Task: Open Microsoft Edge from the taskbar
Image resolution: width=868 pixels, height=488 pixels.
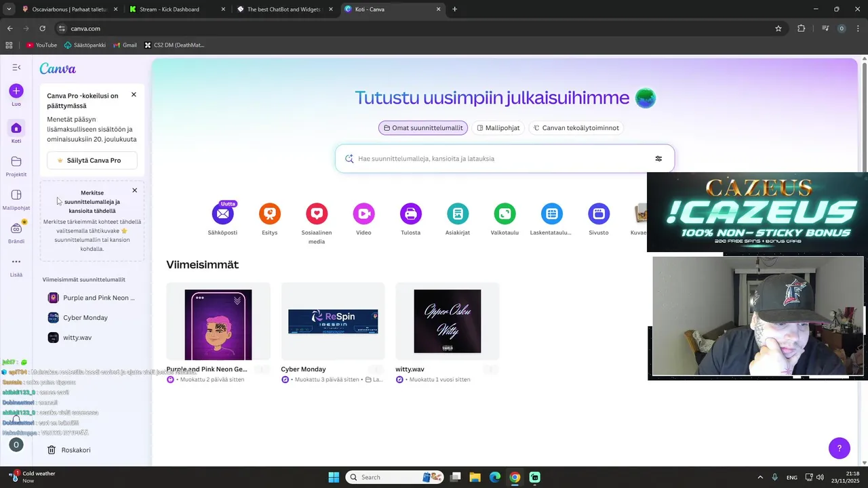Action: (495, 477)
